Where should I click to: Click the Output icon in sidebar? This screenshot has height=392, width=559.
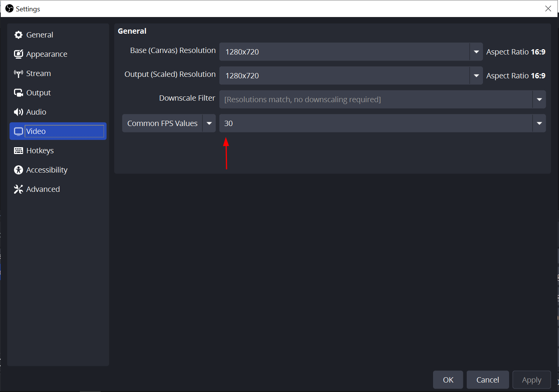pos(19,93)
